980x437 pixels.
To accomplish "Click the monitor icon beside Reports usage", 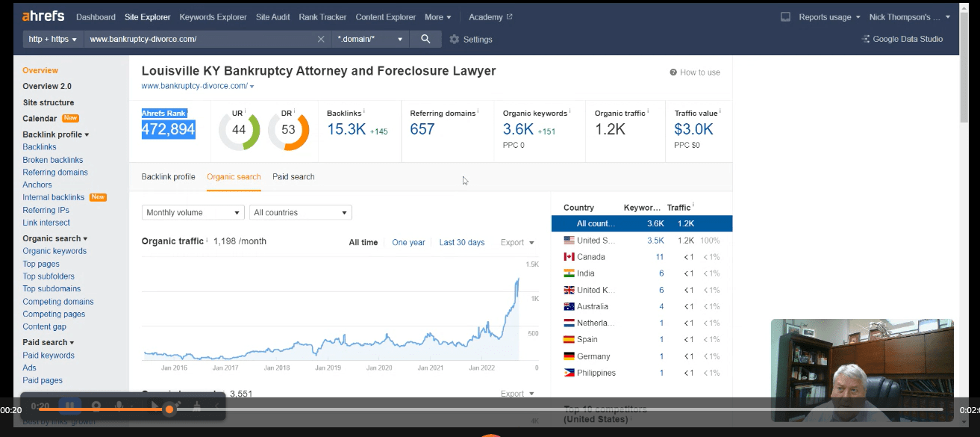I will 785,17.
